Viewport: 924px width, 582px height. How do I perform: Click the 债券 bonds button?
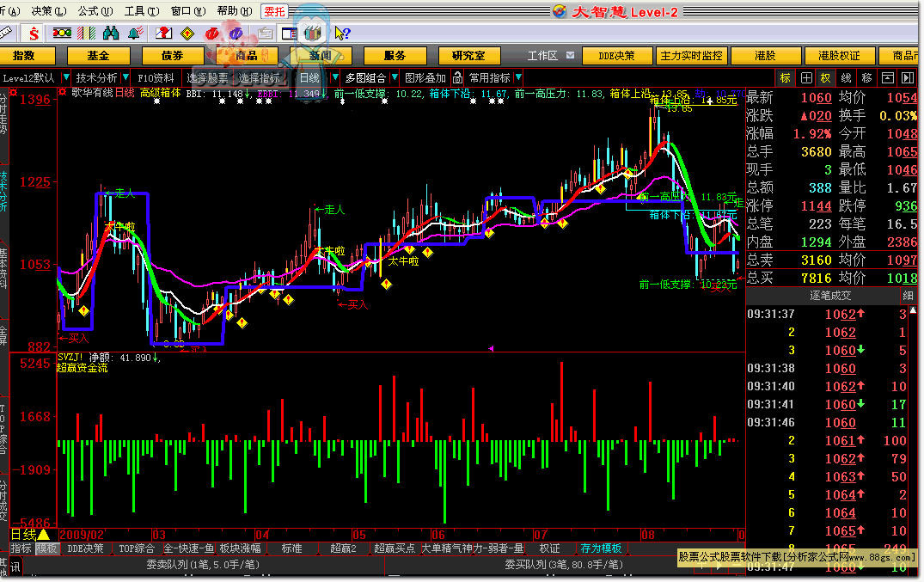[x=172, y=55]
